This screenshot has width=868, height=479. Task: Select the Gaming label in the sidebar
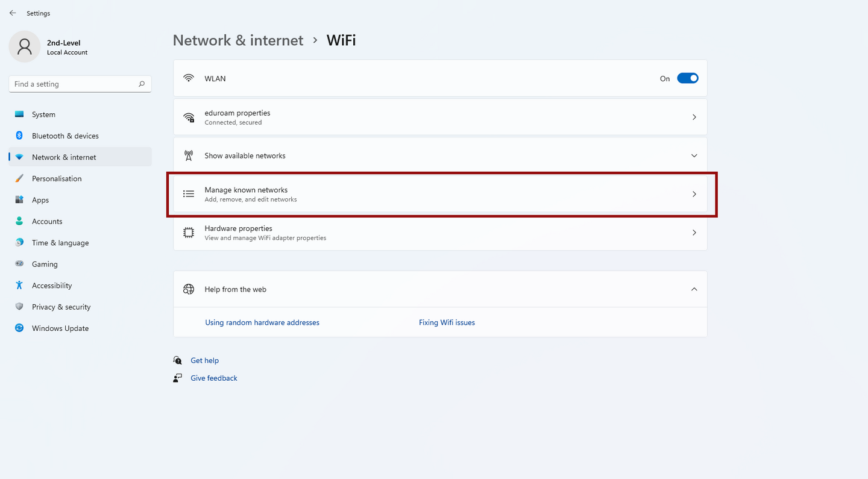tap(45, 264)
